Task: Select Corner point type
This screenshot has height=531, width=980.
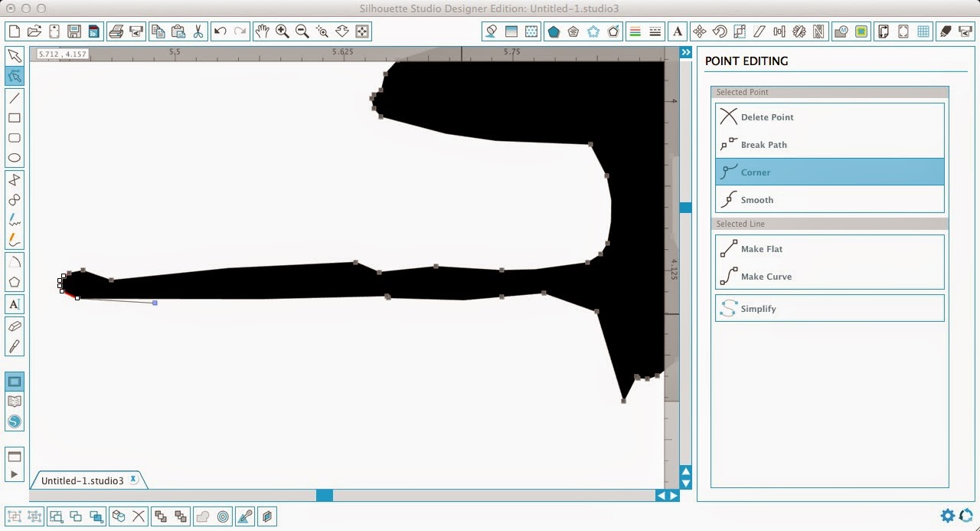Action: pyautogui.click(x=829, y=172)
